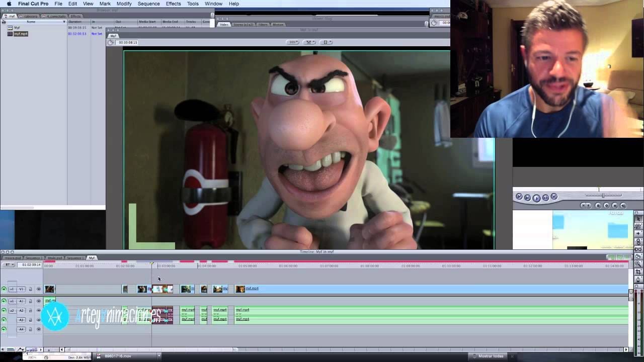Disable visibility of video track V1

coord(3,289)
